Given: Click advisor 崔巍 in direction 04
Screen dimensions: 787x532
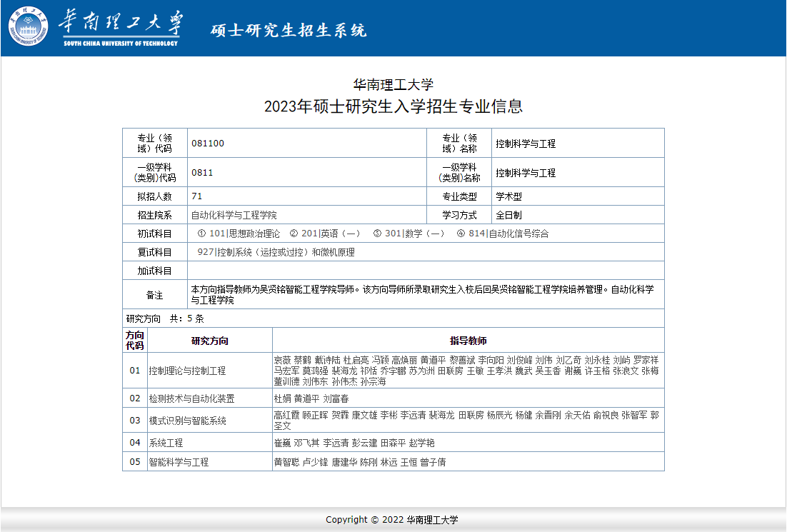Looking at the screenshot, I should point(283,443).
